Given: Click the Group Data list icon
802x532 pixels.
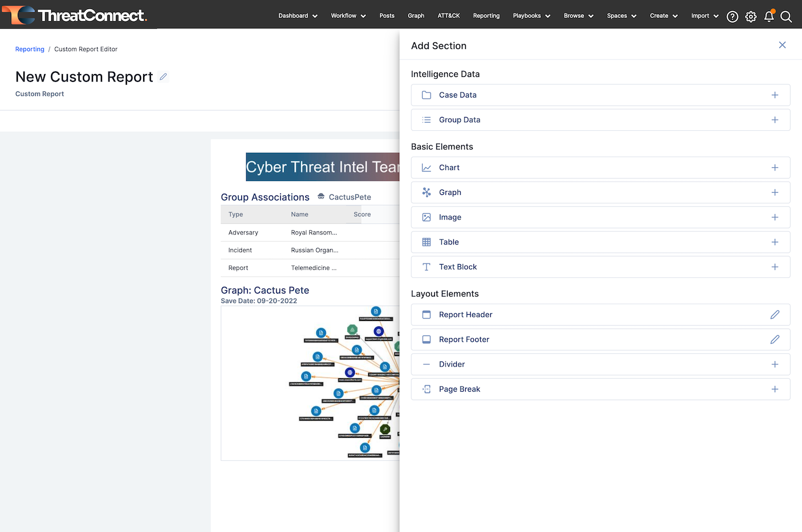Looking at the screenshot, I should 427,120.
